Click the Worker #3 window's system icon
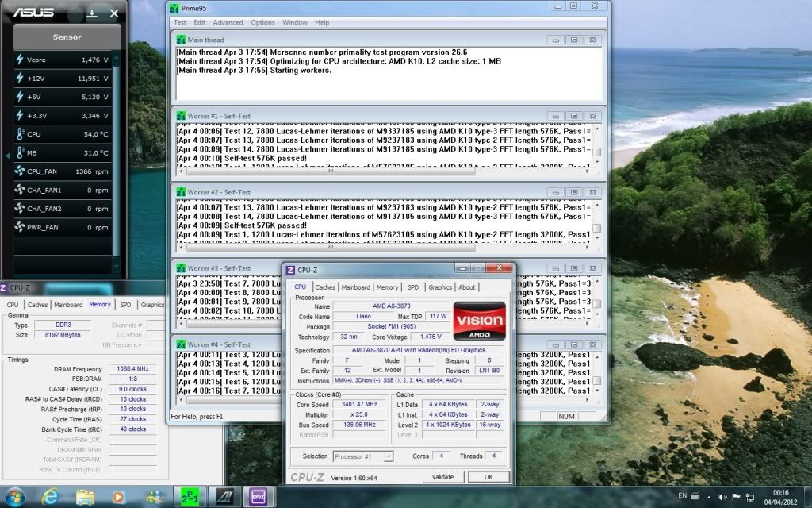 tap(181, 268)
